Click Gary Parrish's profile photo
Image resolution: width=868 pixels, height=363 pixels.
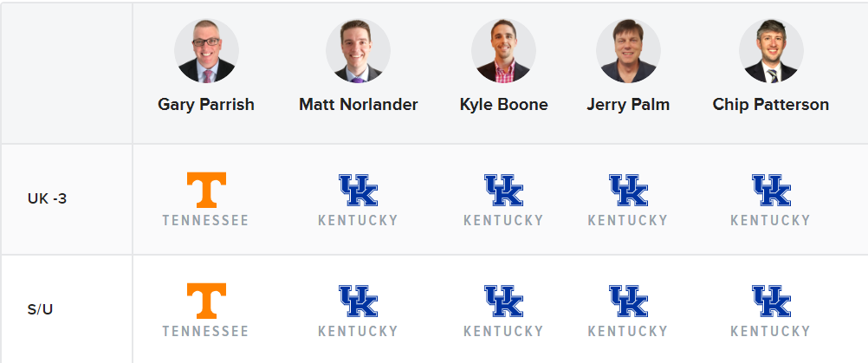tap(206, 51)
